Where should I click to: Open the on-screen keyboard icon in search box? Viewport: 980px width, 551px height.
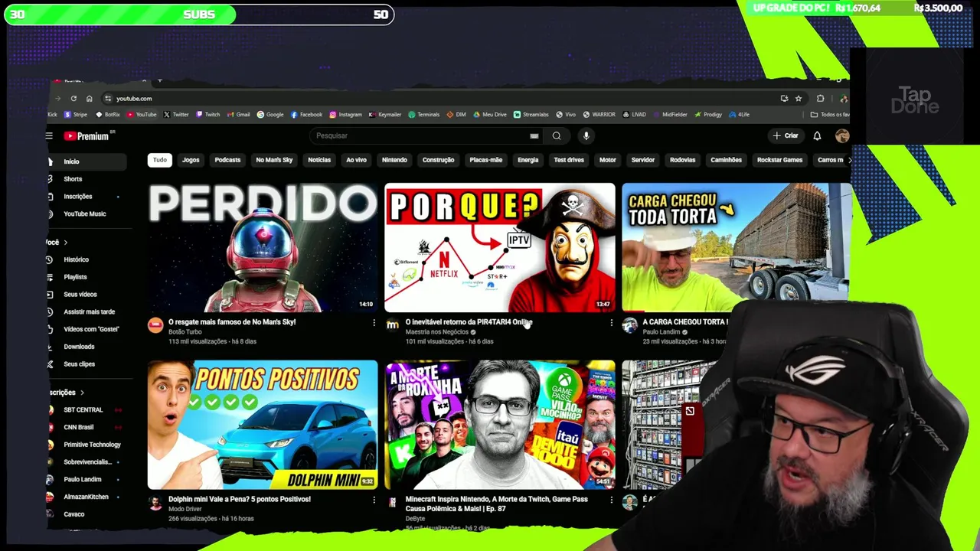(534, 136)
